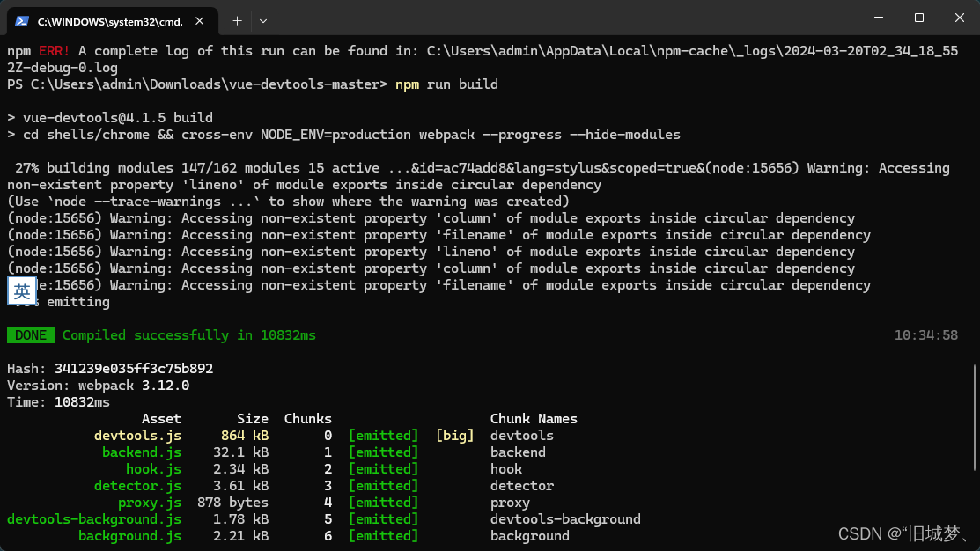Click the proxy.js asset name
The image size is (980, 551).
coord(150,503)
